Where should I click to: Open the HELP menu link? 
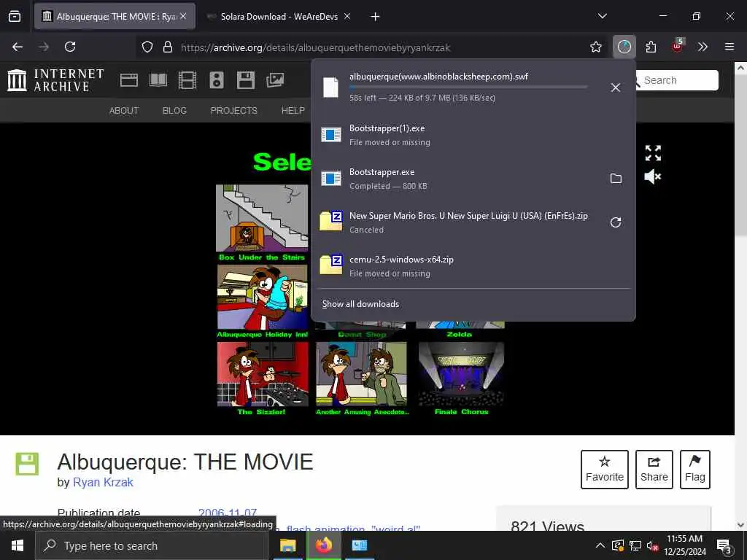293,111
